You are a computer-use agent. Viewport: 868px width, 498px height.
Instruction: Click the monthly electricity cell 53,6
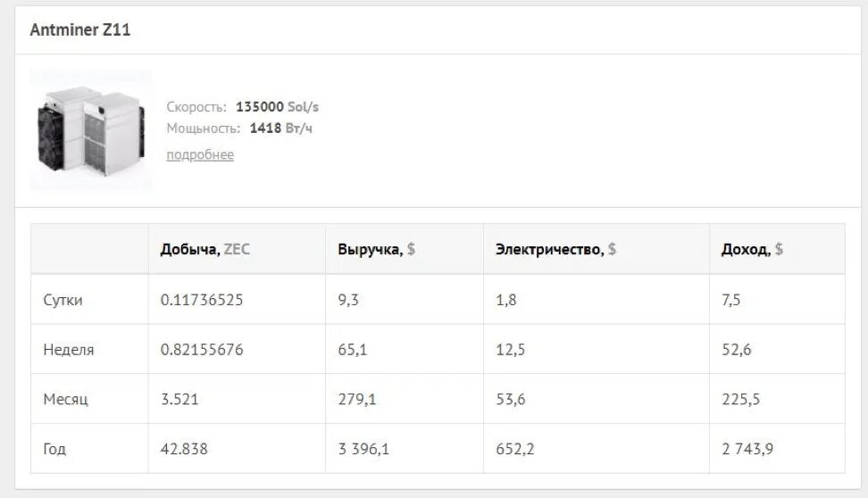(x=511, y=399)
